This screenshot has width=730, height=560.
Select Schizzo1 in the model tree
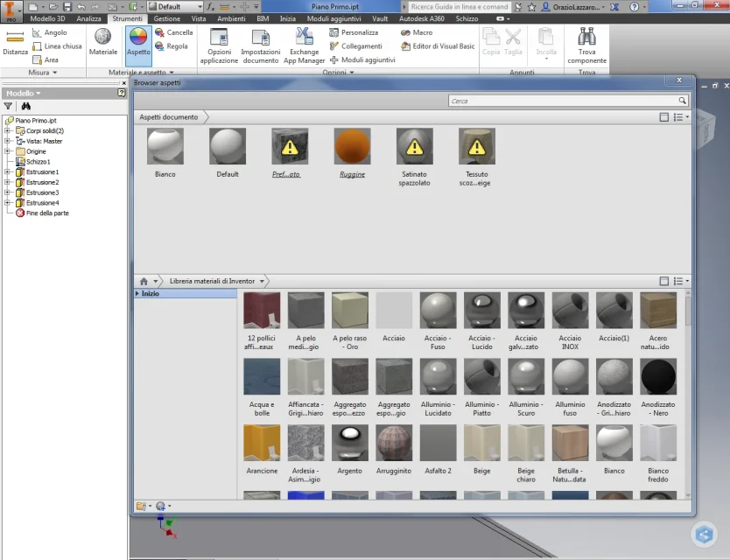[x=38, y=162]
